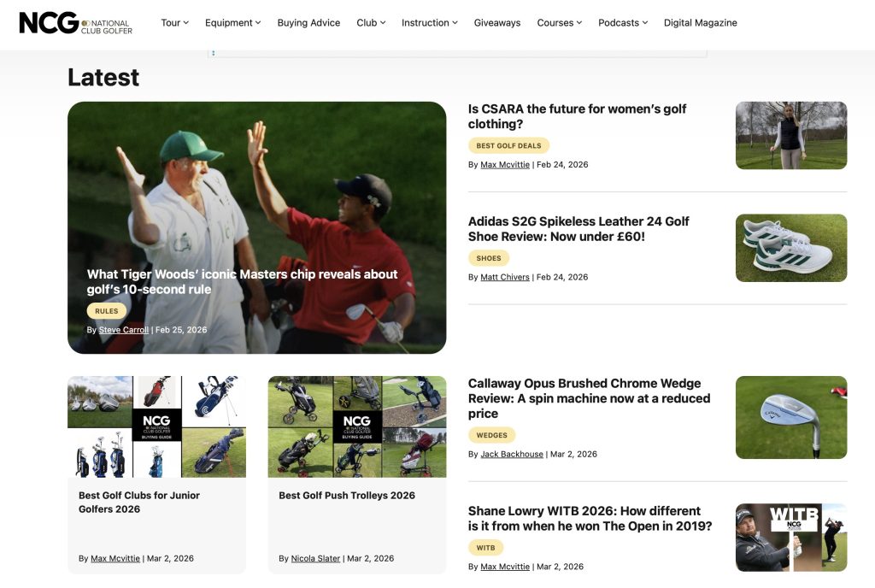The height and width of the screenshot is (588, 875).
Task: Open Best Golf Push Trolleys 2026 card
Action: [347, 496]
